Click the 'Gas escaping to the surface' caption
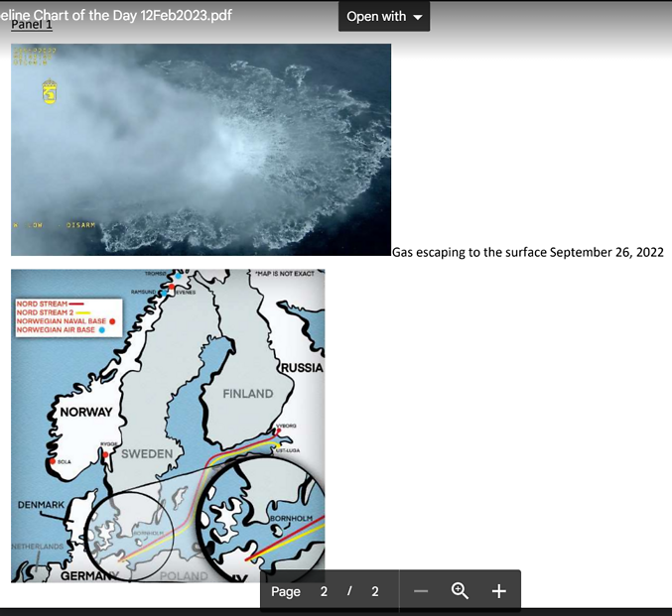672x616 pixels. pos(527,252)
